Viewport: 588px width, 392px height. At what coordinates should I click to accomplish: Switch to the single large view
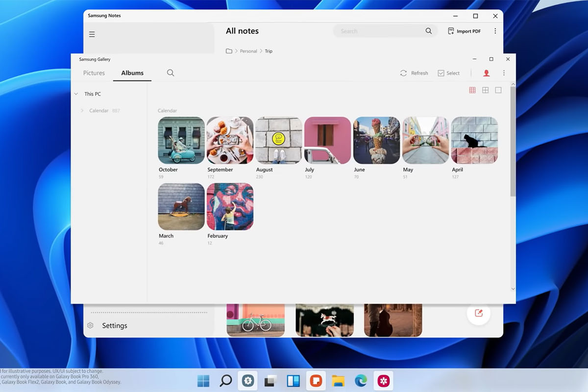coord(498,90)
